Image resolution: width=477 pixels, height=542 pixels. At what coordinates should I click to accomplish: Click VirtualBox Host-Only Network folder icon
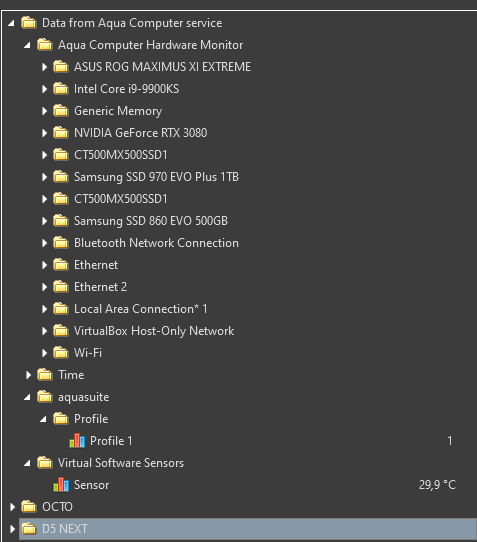(61, 331)
